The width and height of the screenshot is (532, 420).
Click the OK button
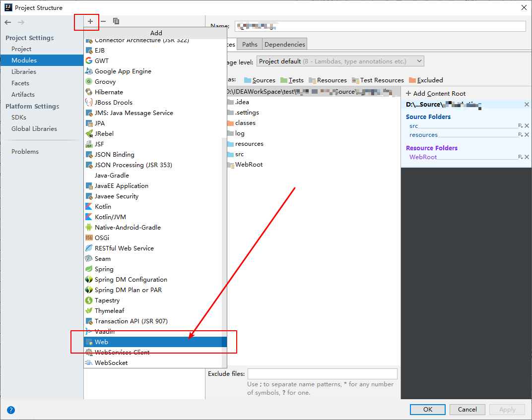coord(427,410)
